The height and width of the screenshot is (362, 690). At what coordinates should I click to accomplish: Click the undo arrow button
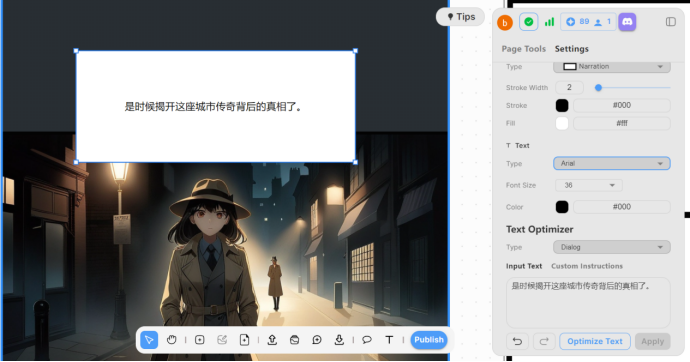point(518,341)
